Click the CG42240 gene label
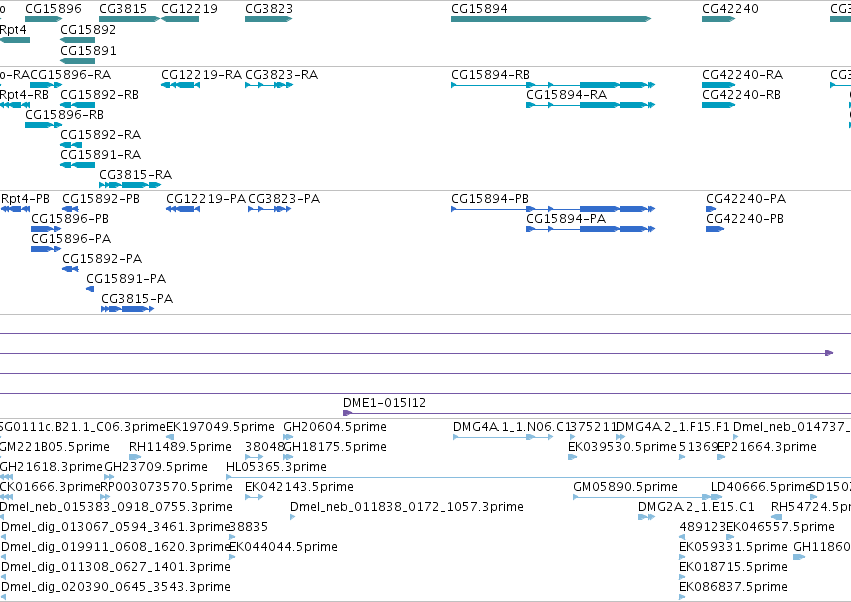This screenshot has height=602, width=851. coord(730,9)
